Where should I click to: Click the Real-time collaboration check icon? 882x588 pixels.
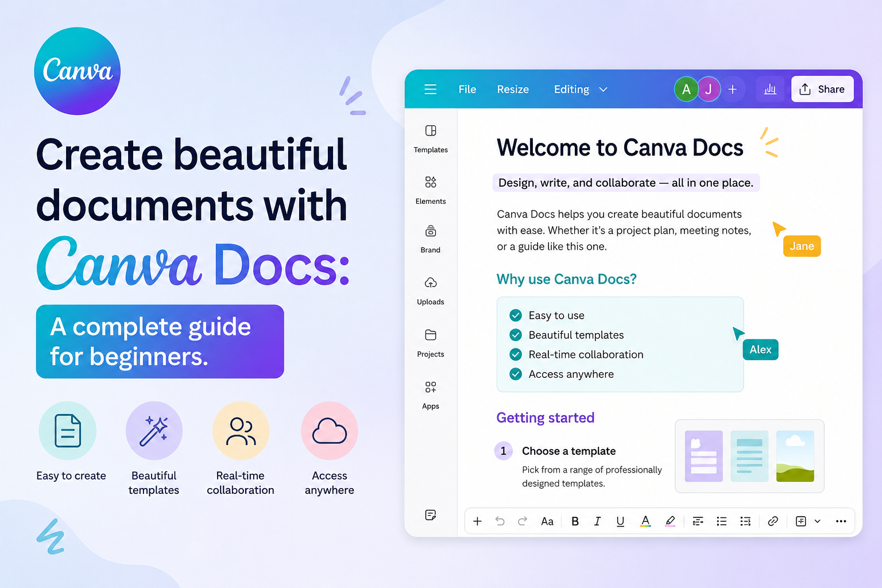[x=516, y=354]
